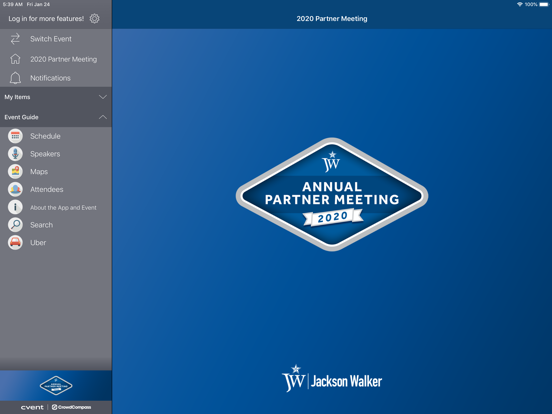The image size is (552, 414).
Task: Click the Speakers microphone icon
Action: [15, 154]
